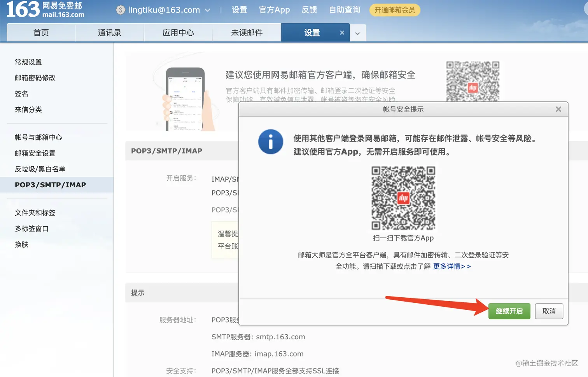
Task: Open 邮箱密码修改 in the sidebar
Action: (35, 78)
